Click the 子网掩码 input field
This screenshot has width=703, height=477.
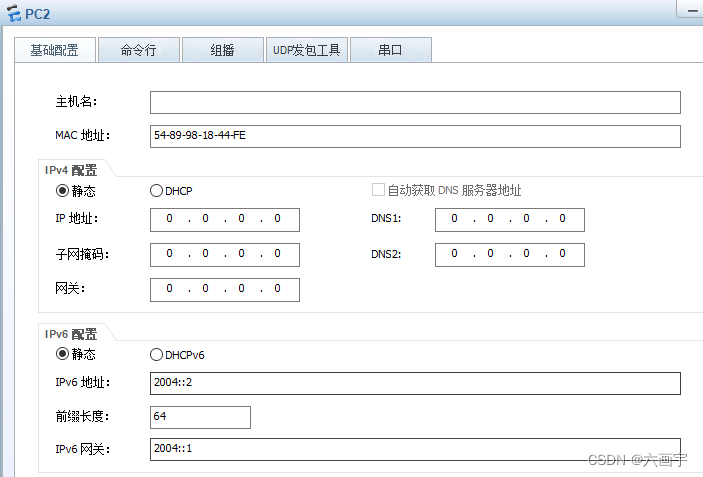(225, 255)
